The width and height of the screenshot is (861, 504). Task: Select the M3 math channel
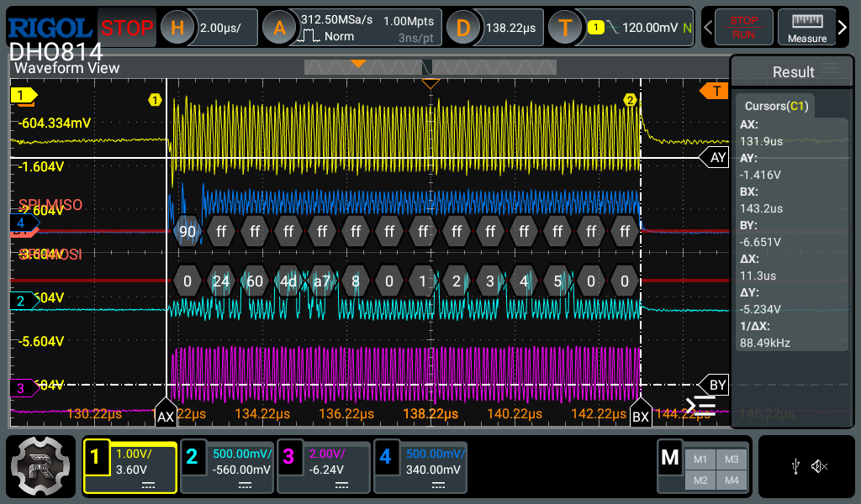(x=732, y=459)
